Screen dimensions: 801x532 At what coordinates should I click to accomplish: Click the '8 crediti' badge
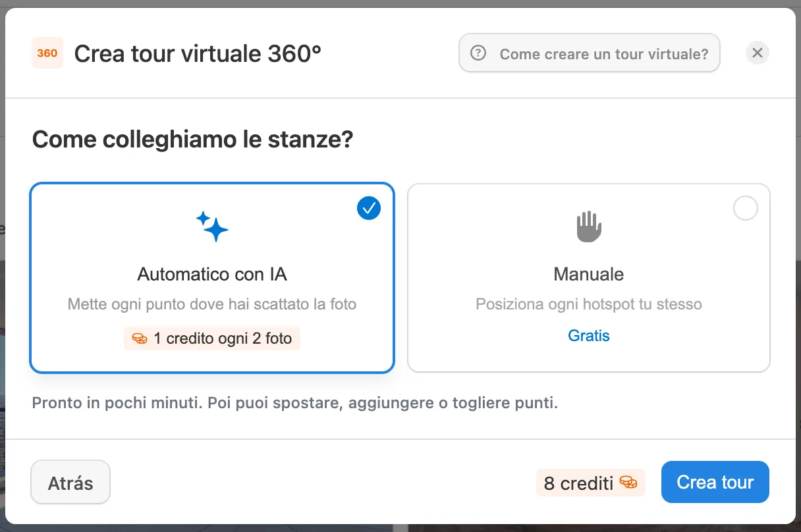591,483
